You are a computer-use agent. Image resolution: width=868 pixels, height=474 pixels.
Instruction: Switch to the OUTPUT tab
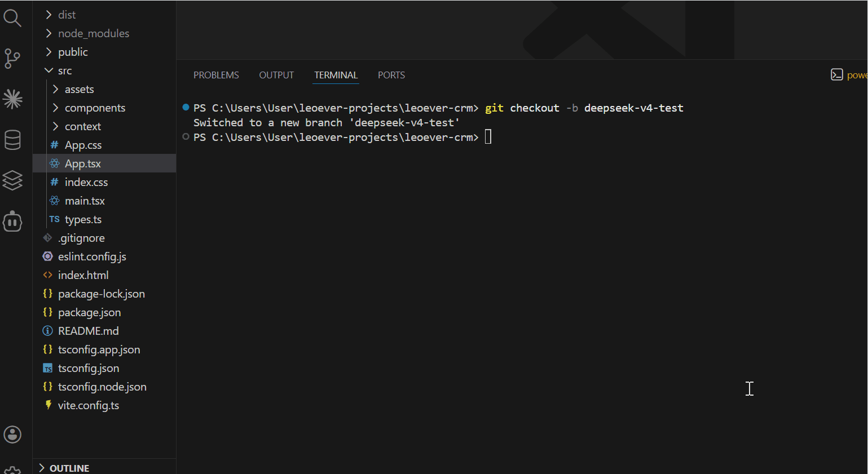click(x=276, y=75)
